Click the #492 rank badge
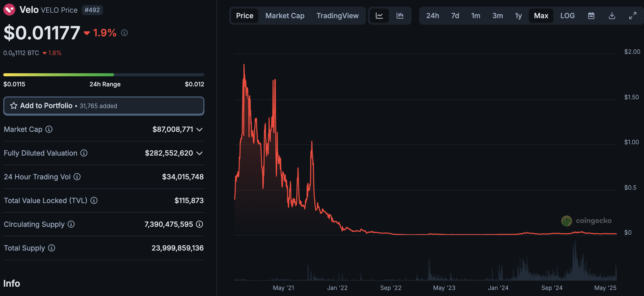Image resolution: width=644 pixels, height=296 pixels. coord(92,10)
